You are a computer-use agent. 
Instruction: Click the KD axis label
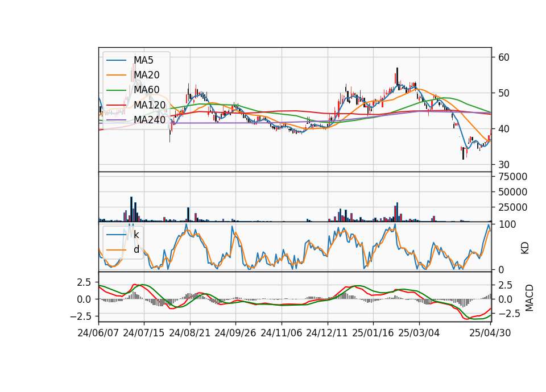(525, 248)
